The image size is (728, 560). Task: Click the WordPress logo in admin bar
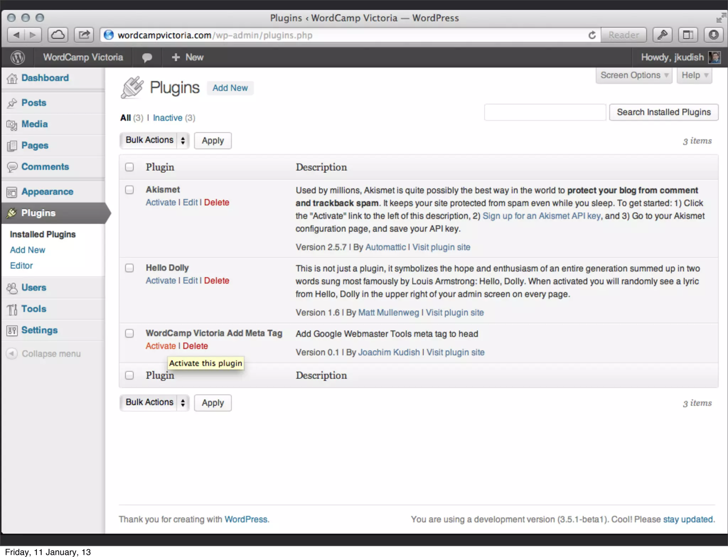18,57
